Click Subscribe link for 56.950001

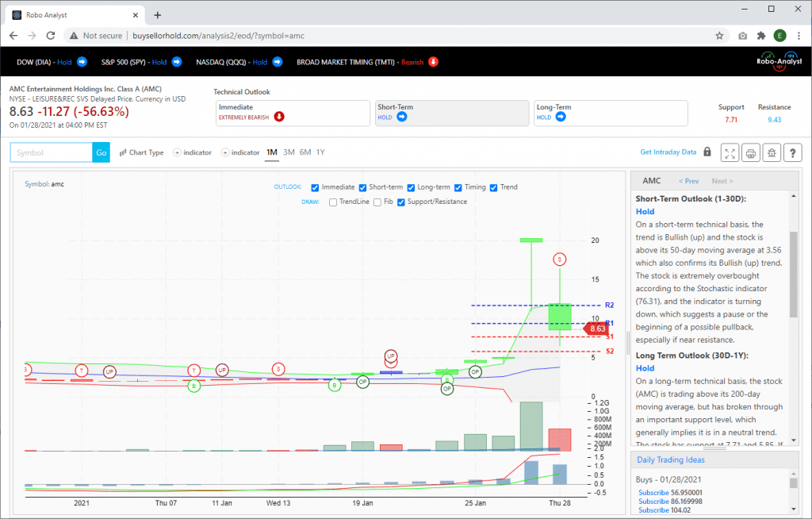point(653,493)
